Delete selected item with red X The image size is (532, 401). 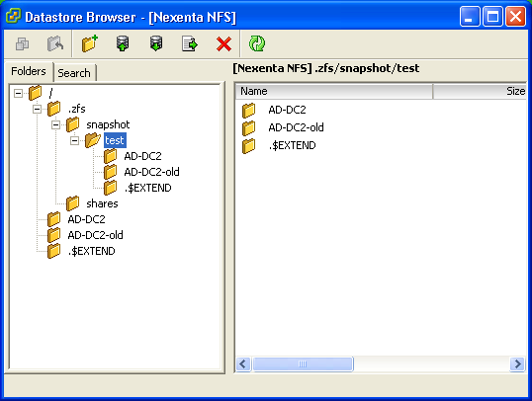click(223, 44)
